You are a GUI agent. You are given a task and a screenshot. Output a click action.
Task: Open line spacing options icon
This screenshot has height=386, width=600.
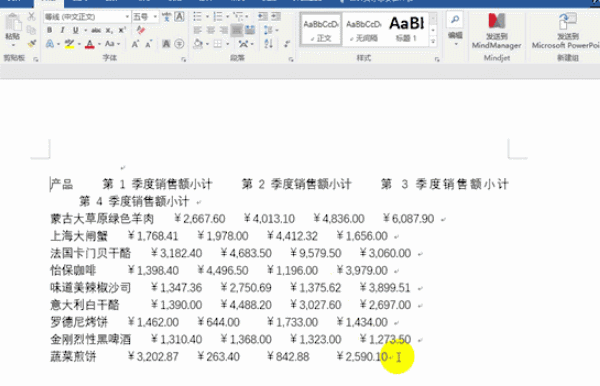268,30
